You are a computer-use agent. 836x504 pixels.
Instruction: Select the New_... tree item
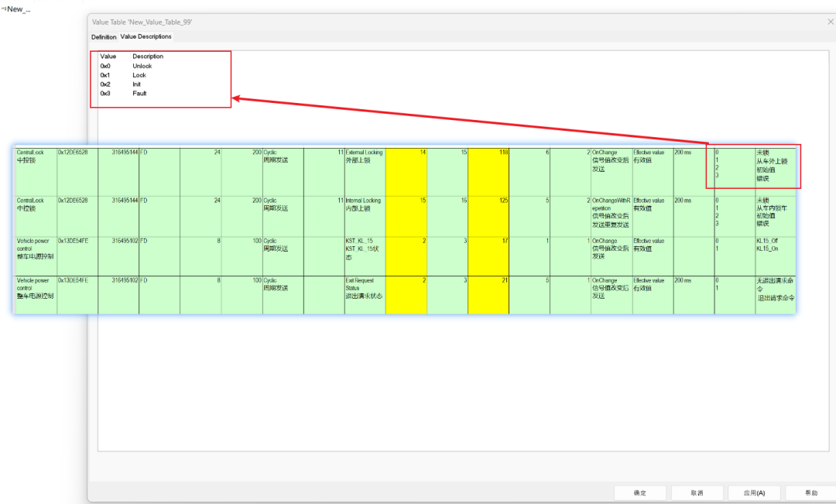[19, 9]
